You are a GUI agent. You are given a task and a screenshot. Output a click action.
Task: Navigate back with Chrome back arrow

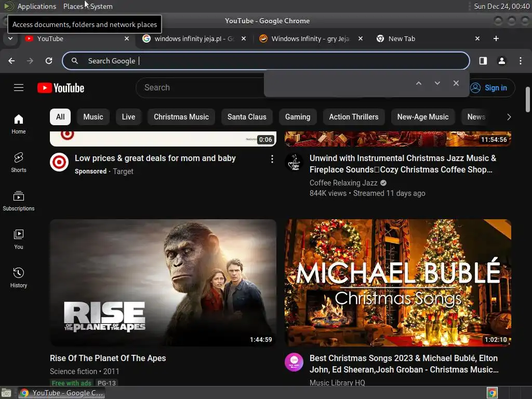[11, 61]
